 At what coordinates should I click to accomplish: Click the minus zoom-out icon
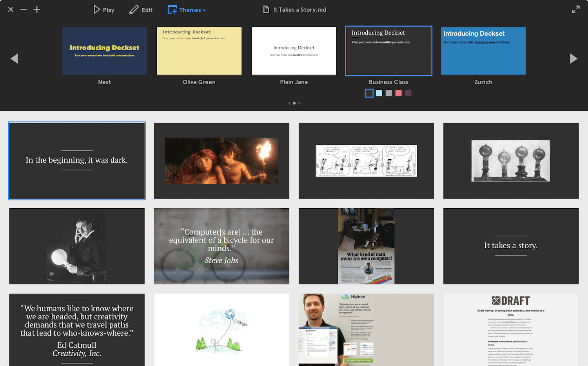coord(24,9)
